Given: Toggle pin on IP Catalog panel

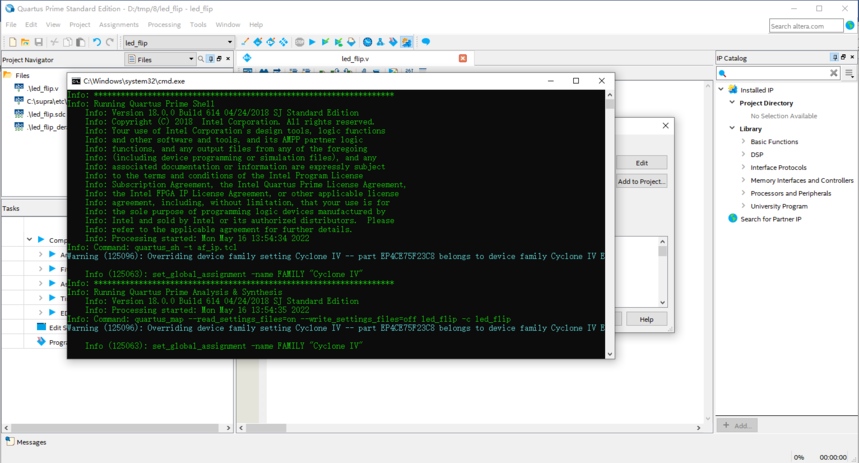Looking at the screenshot, I should click(x=834, y=57).
